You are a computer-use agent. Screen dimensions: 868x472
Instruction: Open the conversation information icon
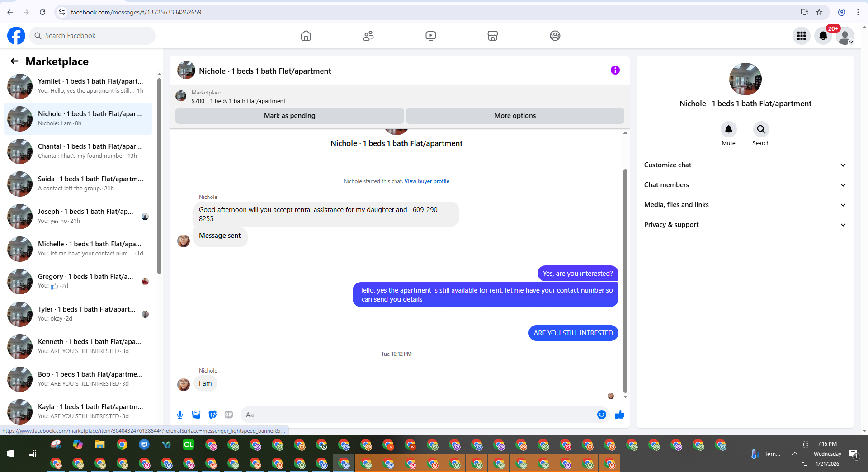coord(615,70)
